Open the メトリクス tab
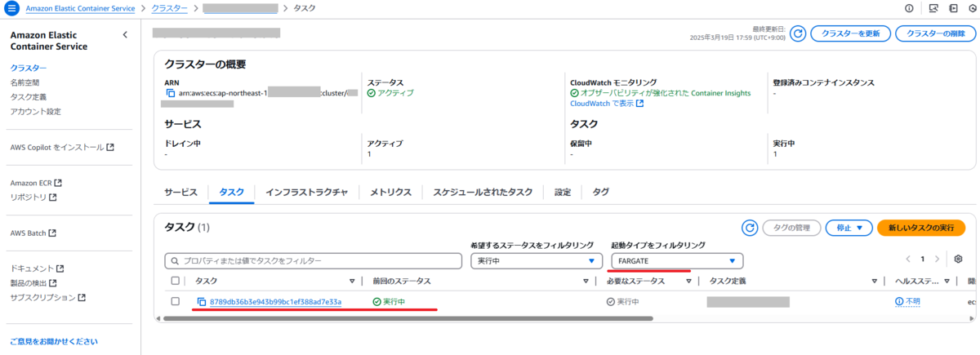The width and height of the screenshot is (980, 355). [x=390, y=193]
